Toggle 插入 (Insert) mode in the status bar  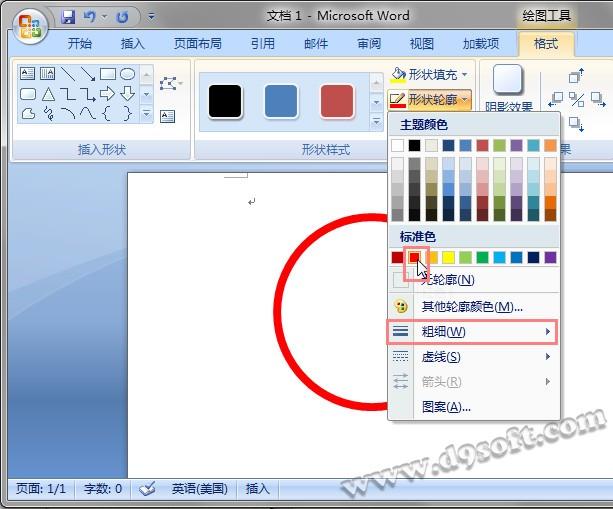coord(257,489)
